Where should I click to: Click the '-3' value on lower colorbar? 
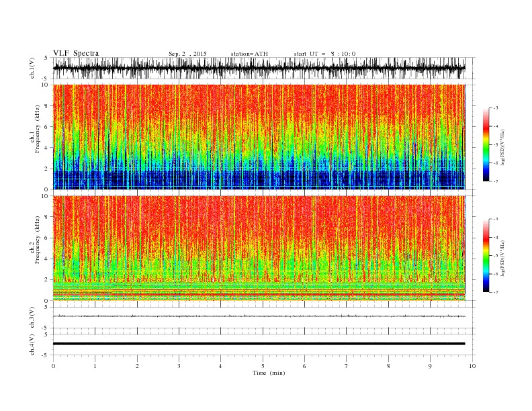(496, 219)
